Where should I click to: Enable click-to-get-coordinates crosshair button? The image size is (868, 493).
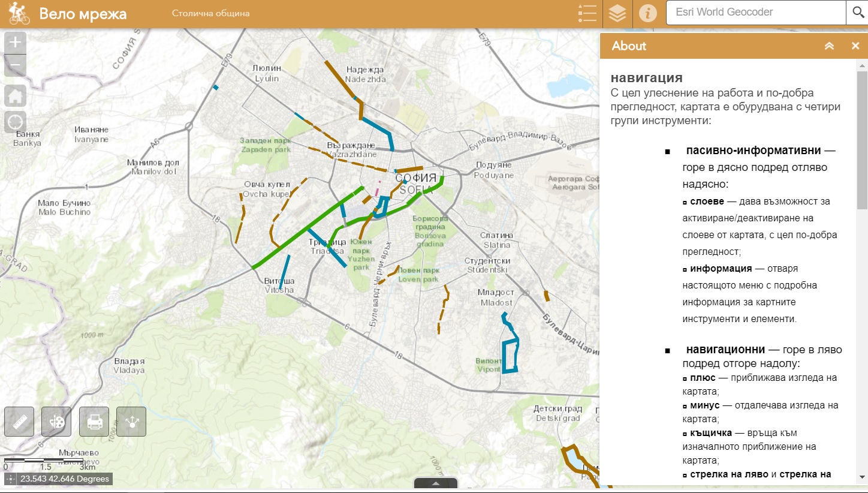pos(11,479)
